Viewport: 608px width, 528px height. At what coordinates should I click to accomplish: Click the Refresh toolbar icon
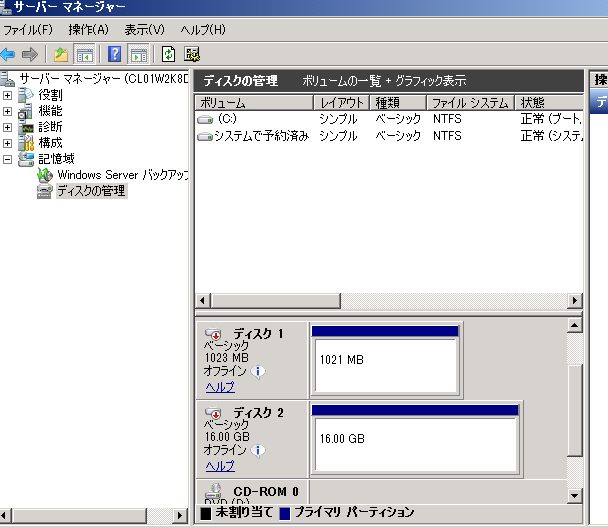click(168, 54)
